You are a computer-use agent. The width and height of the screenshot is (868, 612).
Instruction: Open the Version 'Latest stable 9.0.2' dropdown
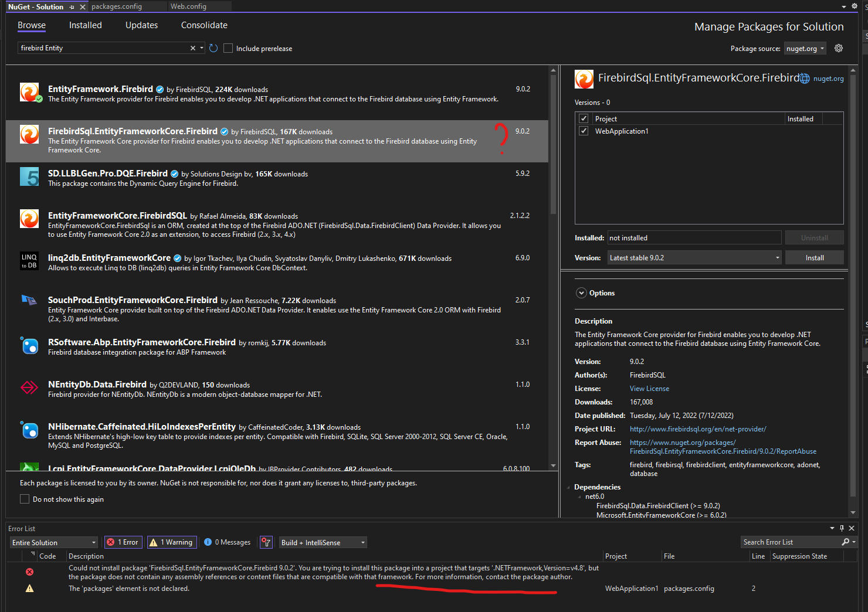694,258
